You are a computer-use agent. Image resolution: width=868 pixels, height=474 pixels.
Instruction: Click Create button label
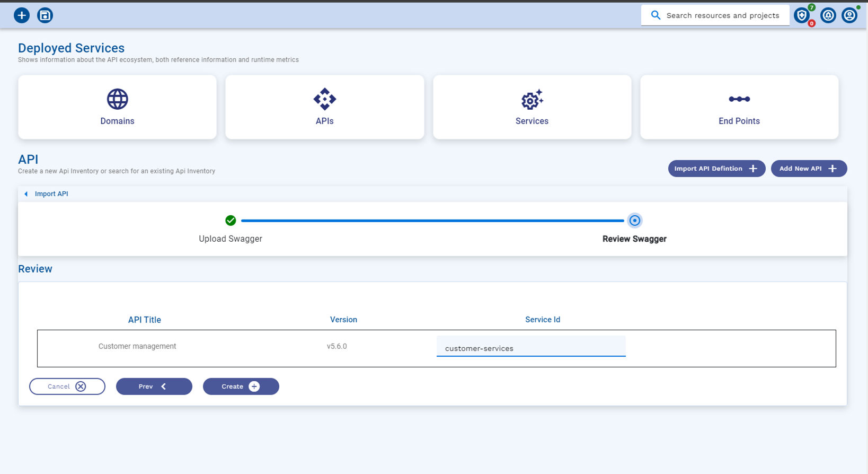pos(232,387)
